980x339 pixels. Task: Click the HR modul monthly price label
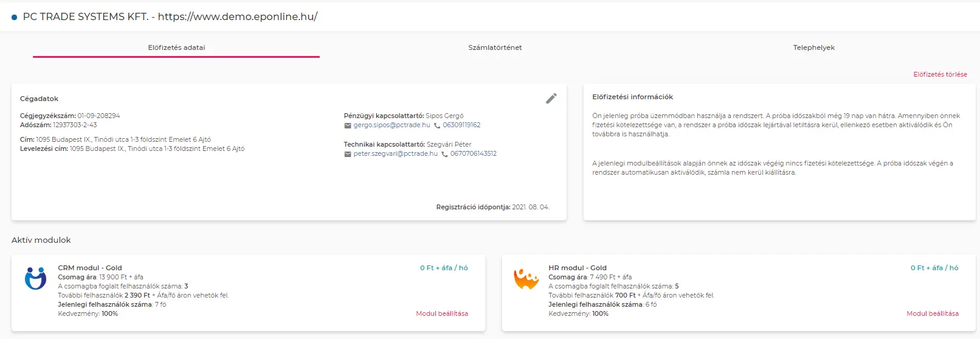click(934, 268)
